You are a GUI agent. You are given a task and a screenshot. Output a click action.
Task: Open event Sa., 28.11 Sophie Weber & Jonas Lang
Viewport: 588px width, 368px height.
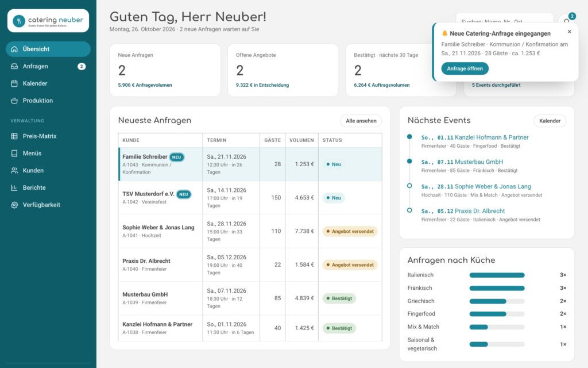487,190
